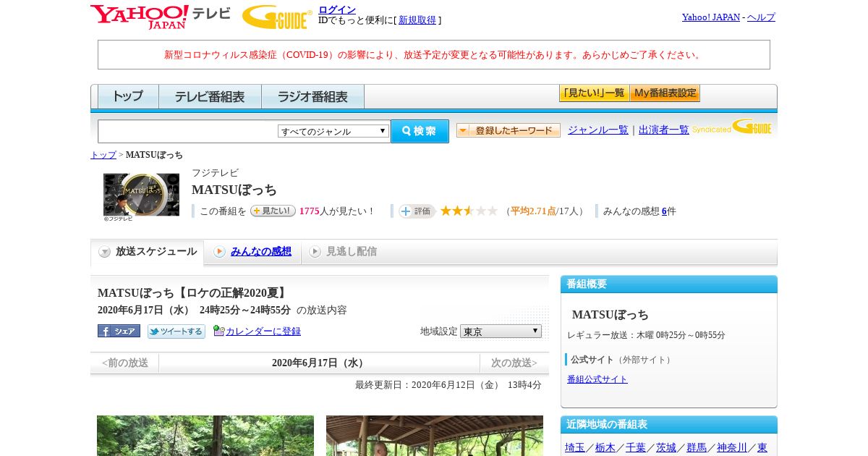Open 出演者一覧 link

pyautogui.click(x=664, y=130)
